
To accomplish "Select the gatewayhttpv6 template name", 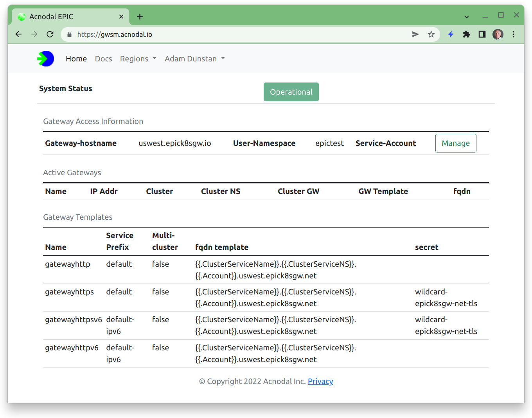I will tap(72, 348).
